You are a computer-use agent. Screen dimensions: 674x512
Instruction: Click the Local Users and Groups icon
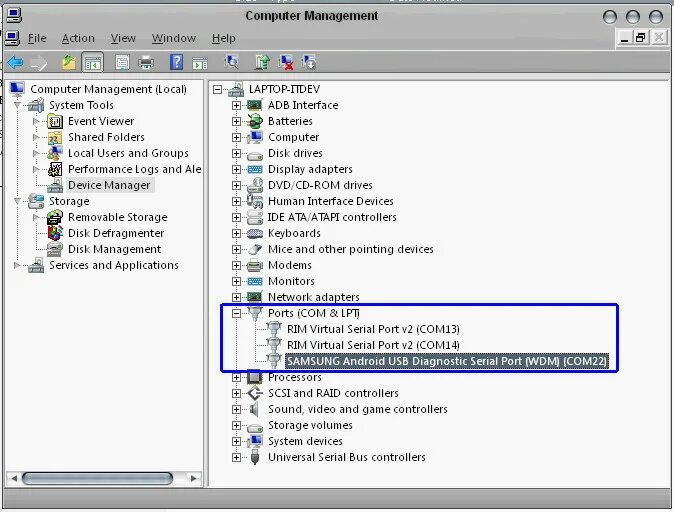click(55, 153)
